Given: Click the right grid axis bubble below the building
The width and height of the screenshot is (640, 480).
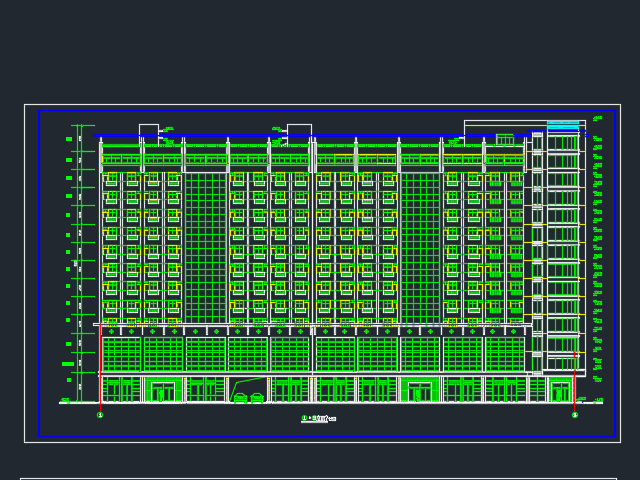Looking at the screenshot, I should click(x=575, y=415).
